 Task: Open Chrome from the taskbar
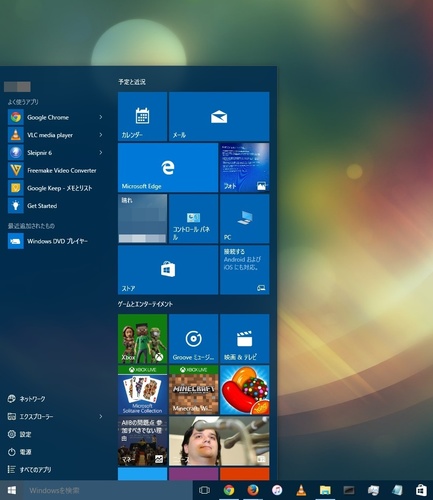pos(229,490)
